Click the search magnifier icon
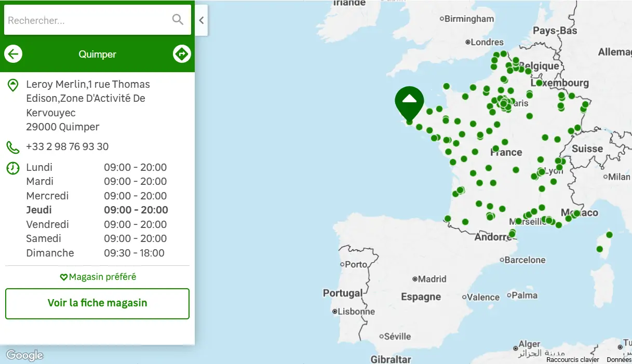The height and width of the screenshot is (364, 632). coord(178,20)
